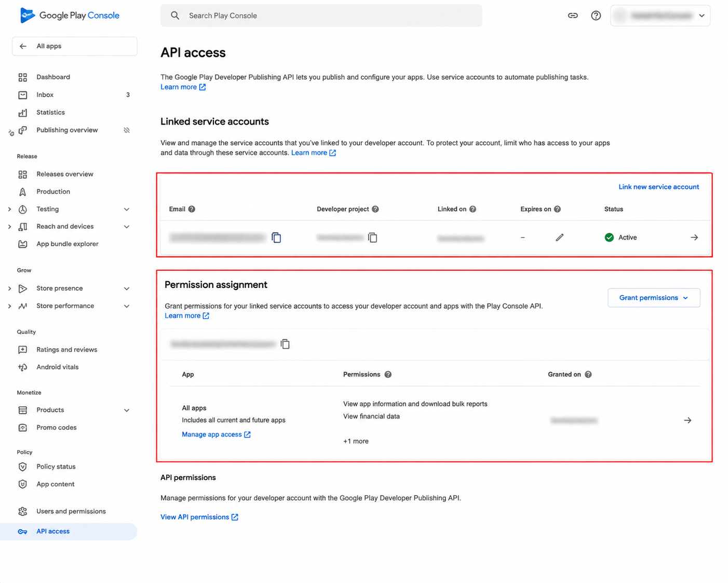The image size is (728, 583).
Task: Click the Products list icon
Action: 22,410
